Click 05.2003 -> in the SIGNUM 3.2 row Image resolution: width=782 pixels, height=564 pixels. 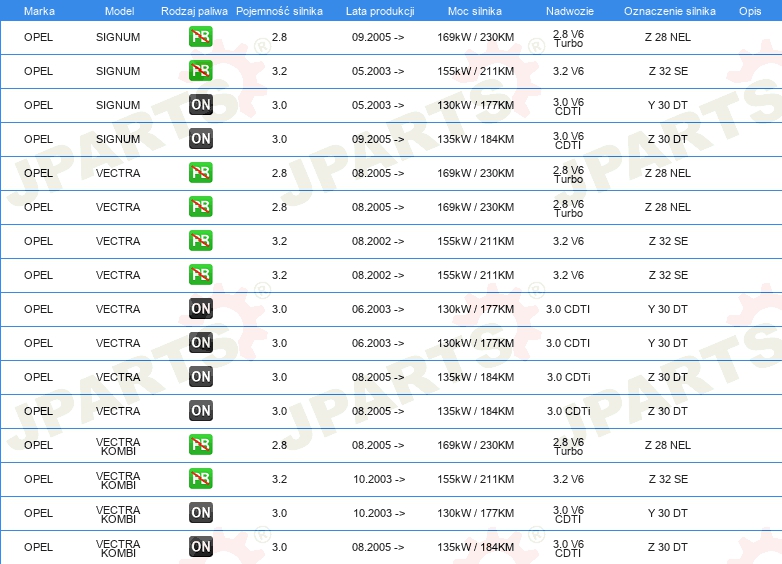pyautogui.click(x=378, y=71)
